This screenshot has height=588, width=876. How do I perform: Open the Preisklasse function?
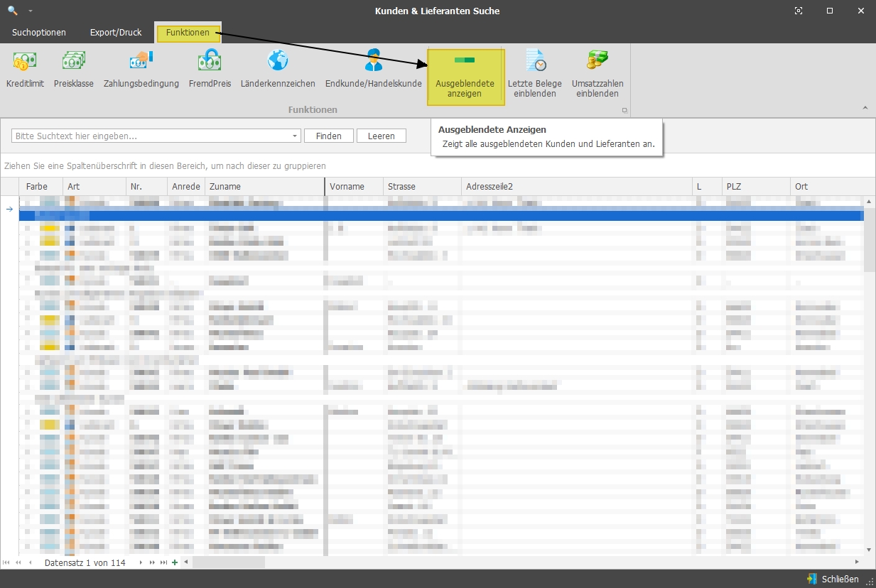(x=74, y=70)
